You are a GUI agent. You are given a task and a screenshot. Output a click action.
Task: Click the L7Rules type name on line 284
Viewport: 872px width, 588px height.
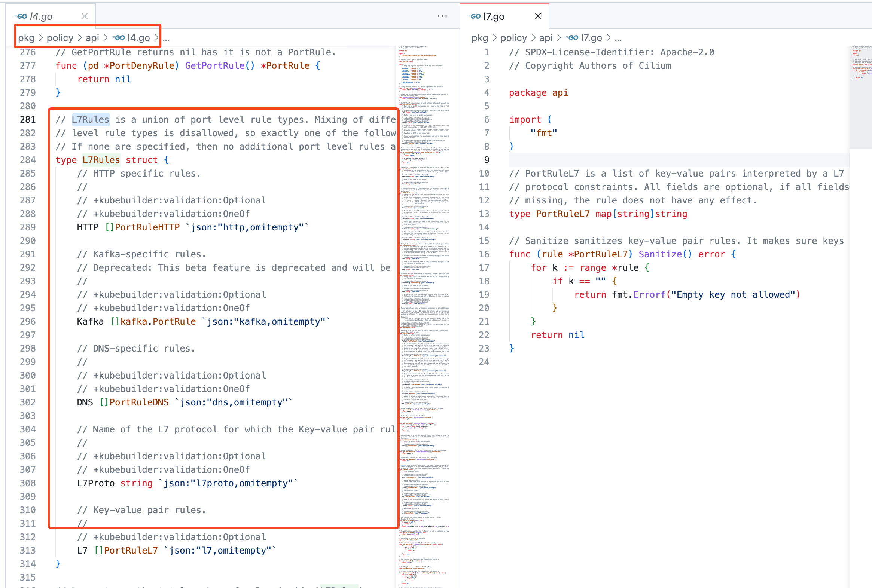click(101, 160)
